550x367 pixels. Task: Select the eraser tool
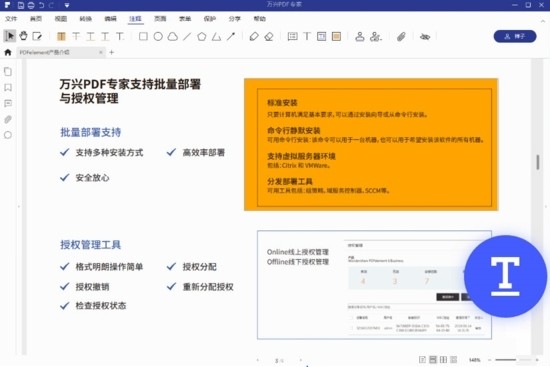point(269,36)
